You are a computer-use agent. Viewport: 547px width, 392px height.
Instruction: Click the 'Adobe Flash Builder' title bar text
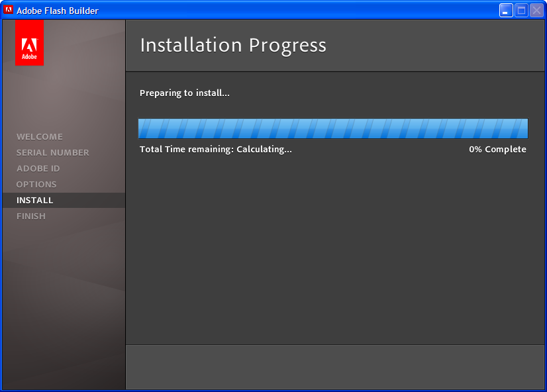click(58, 11)
